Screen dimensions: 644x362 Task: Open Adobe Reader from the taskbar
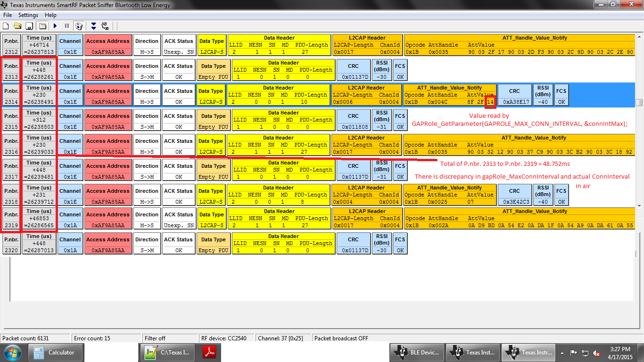tap(209, 353)
